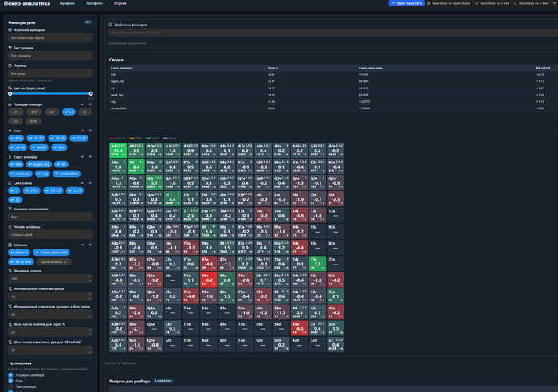This screenshot has height=392, width=558.
Task: Decrement Мин. число известных рук stepper
Action: pyautogui.click(x=90, y=352)
